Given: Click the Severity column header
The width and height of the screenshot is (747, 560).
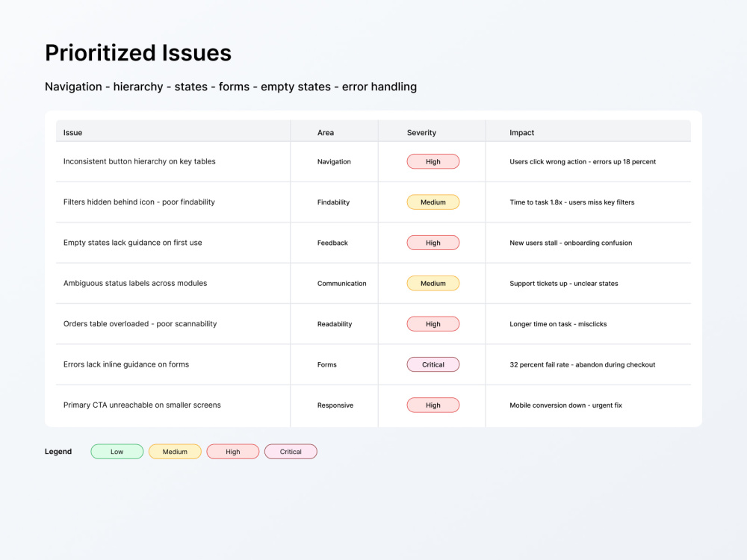Looking at the screenshot, I should point(421,133).
